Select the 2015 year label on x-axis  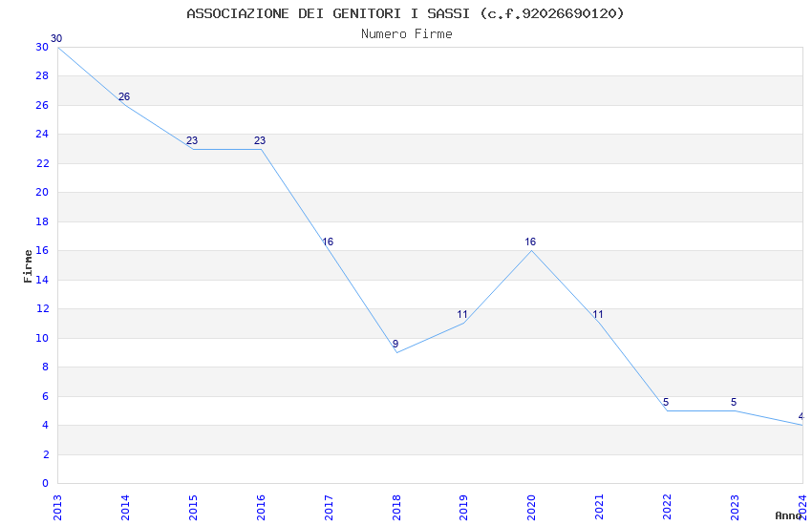tap(193, 508)
